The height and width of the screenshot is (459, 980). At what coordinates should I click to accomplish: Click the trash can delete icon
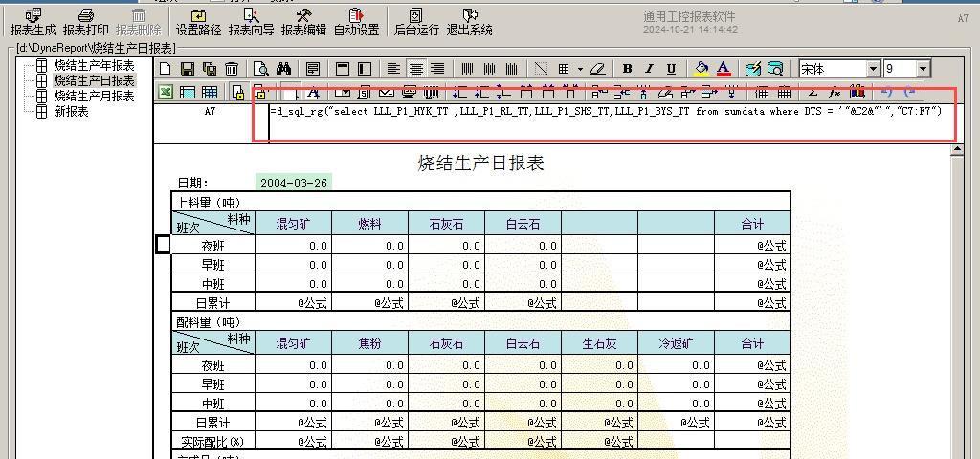[231, 69]
